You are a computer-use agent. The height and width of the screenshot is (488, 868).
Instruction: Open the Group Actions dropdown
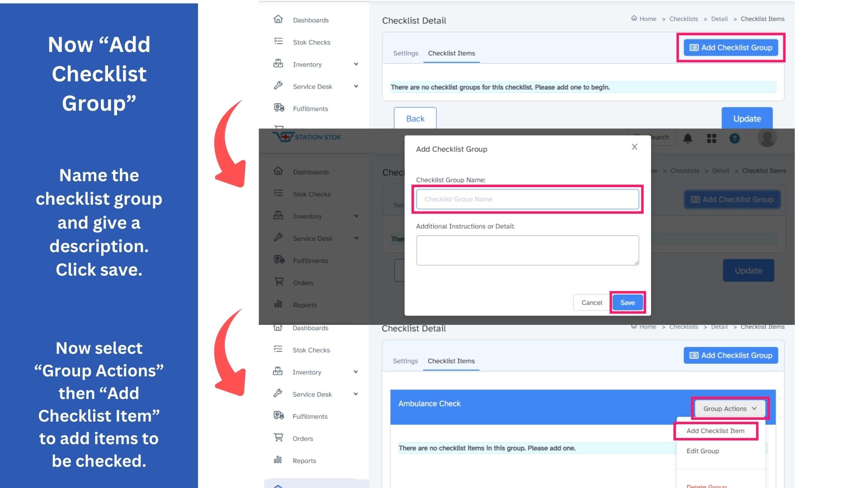[x=729, y=408]
